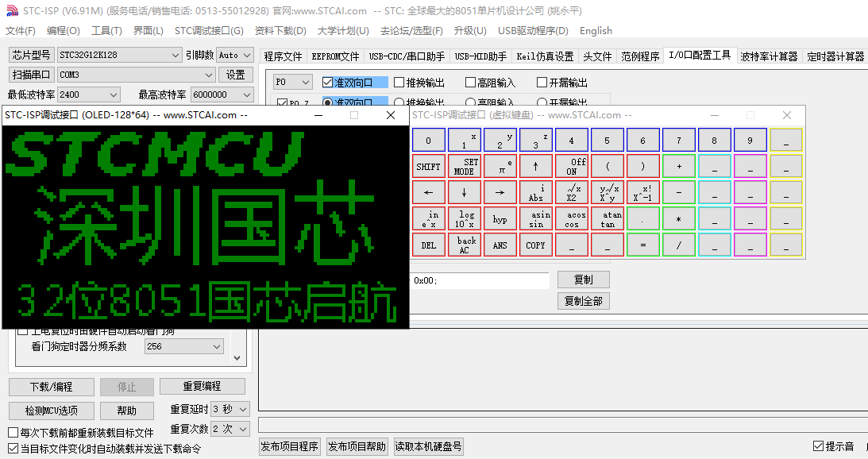Image resolution: width=868 pixels, height=459 pixels.
Task: Click the 读取本机硬盘号 button
Action: [x=429, y=446]
